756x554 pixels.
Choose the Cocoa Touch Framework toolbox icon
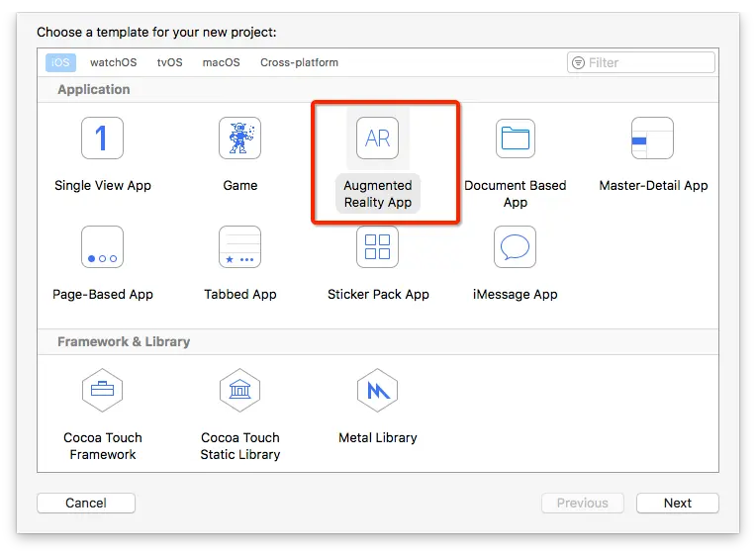(x=102, y=390)
